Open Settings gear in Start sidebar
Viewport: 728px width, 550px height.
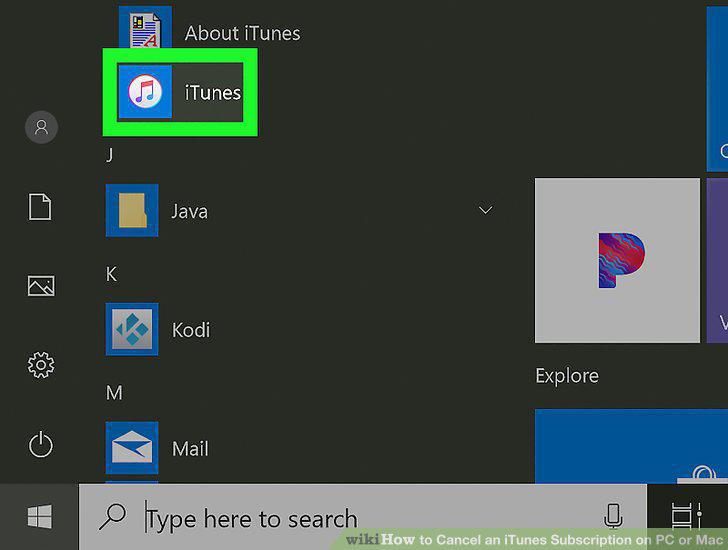(41, 365)
